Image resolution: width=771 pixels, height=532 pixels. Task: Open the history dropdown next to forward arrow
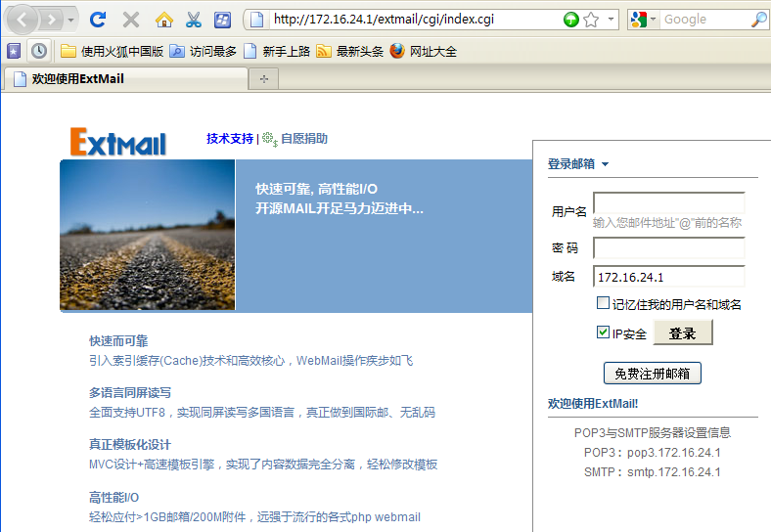[x=71, y=21]
